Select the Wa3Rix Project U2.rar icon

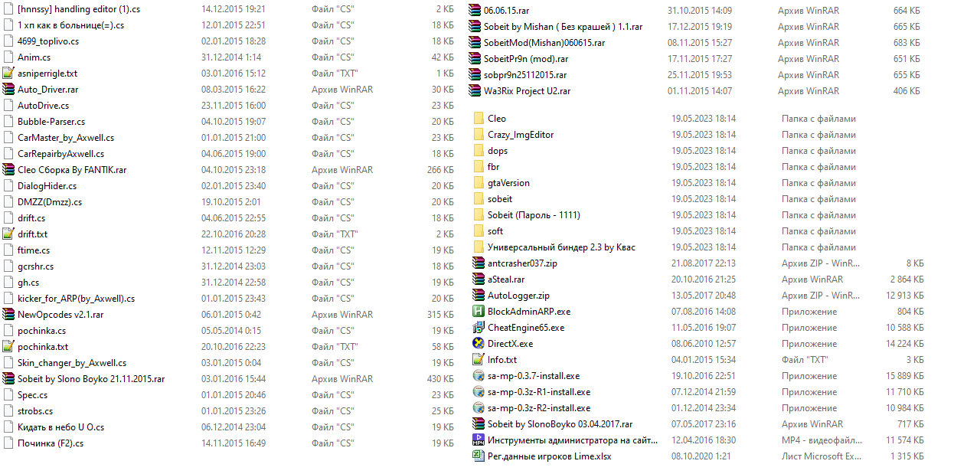pos(475,91)
